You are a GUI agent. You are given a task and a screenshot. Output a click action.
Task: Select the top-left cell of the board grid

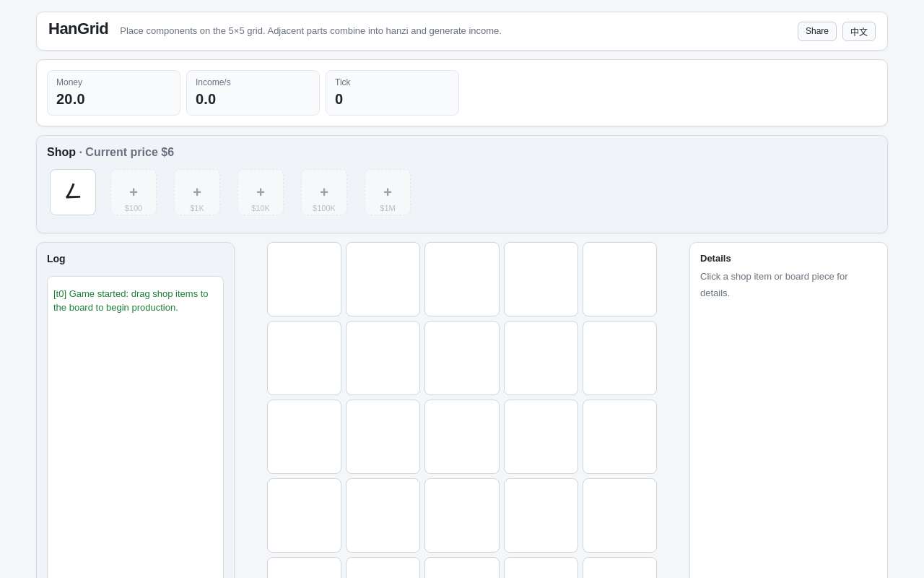[x=304, y=279]
